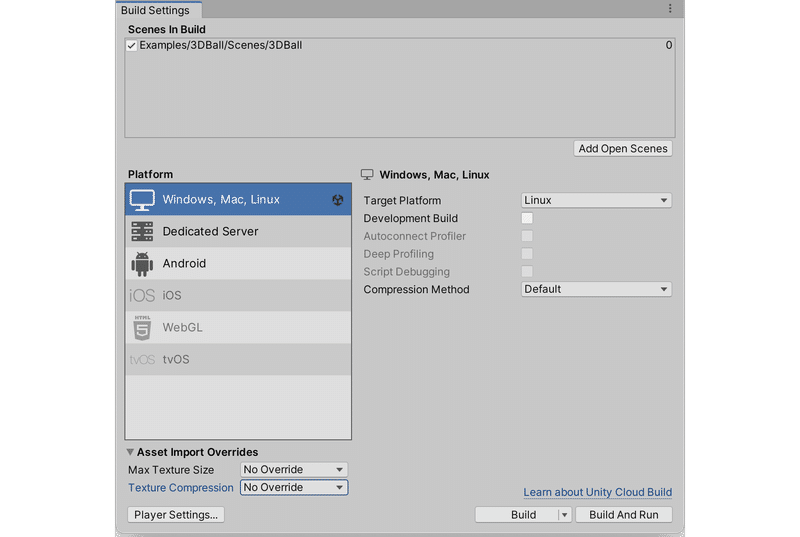Click the Development Build label
Screen dimensions: 800x537
411,219
